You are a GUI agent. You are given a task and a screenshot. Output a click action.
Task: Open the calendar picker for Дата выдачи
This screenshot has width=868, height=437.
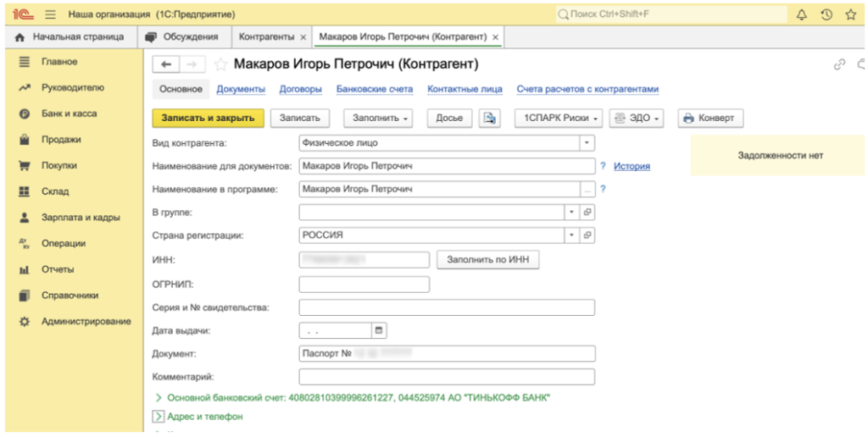[379, 330]
